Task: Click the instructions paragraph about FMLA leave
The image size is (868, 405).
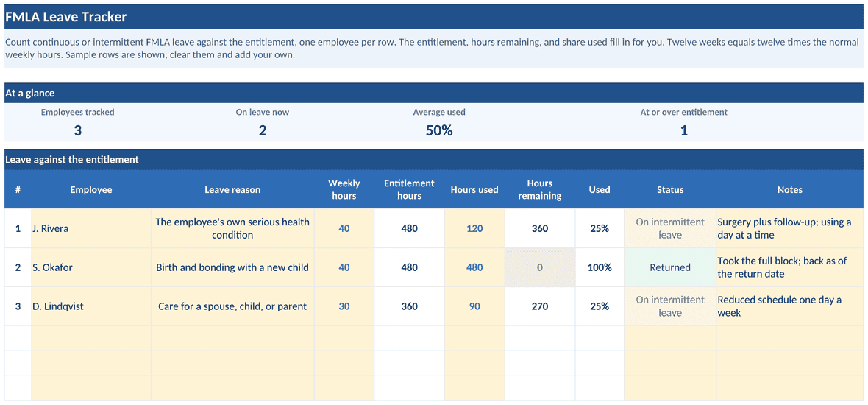Action: tap(434, 49)
